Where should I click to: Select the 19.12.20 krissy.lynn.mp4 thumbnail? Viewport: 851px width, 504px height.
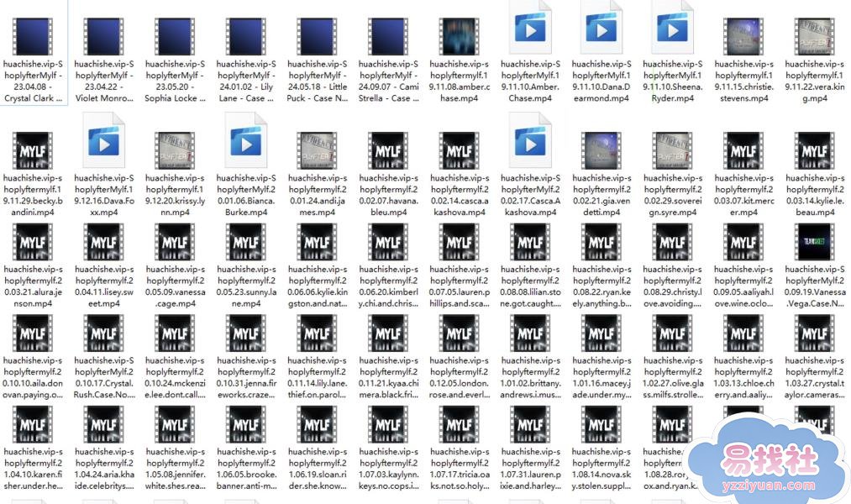tap(175, 150)
